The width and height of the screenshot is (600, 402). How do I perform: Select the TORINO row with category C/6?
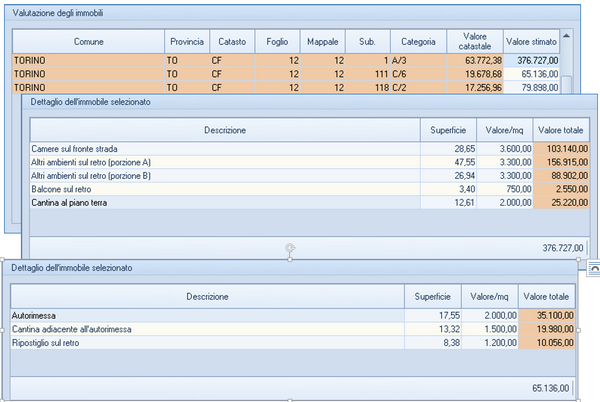pos(88,73)
